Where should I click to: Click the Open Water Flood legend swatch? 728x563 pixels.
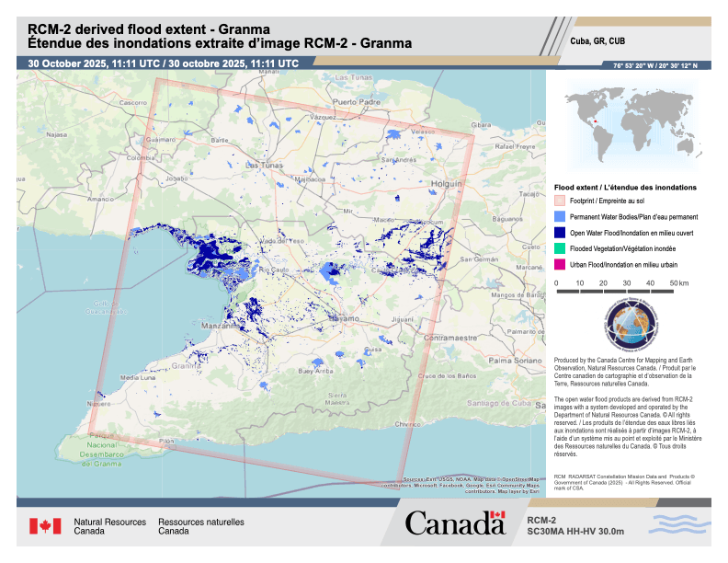560,233
